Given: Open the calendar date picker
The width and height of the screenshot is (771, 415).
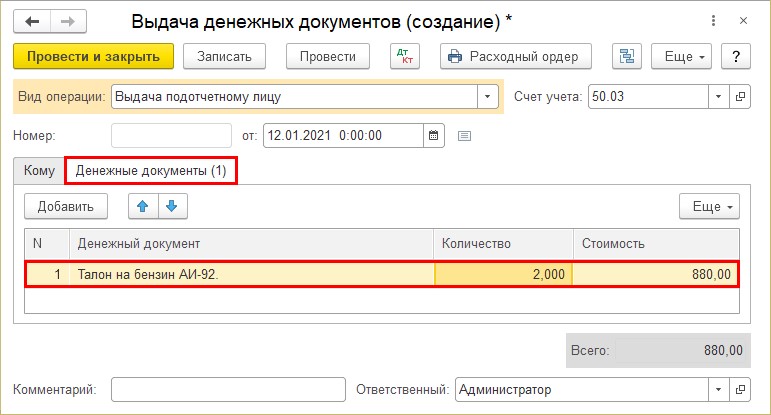Looking at the screenshot, I should pos(434,135).
